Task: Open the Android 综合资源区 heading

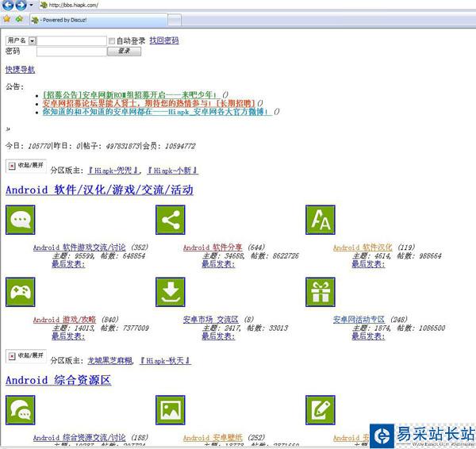Action: click(58, 381)
